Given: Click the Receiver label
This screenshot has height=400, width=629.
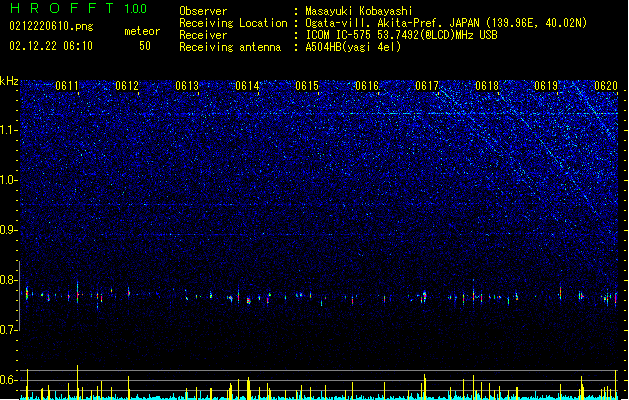Looking at the screenshot, I should [x=203, y=35].
